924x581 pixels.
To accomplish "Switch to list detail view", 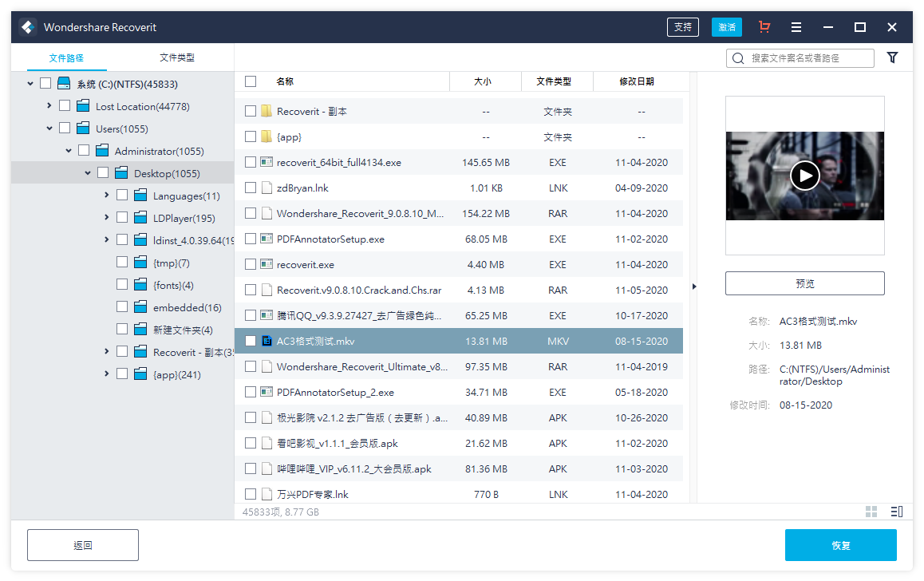I will point(896,512).
